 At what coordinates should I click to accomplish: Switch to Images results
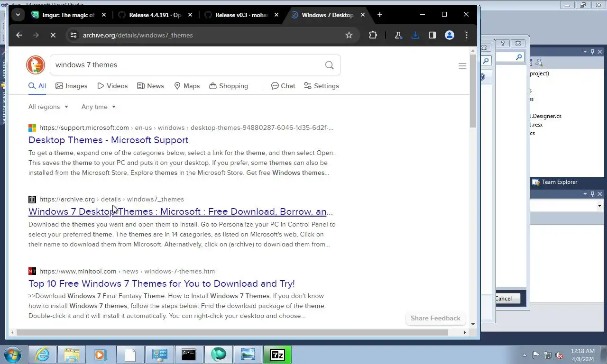tap(72, 86)
